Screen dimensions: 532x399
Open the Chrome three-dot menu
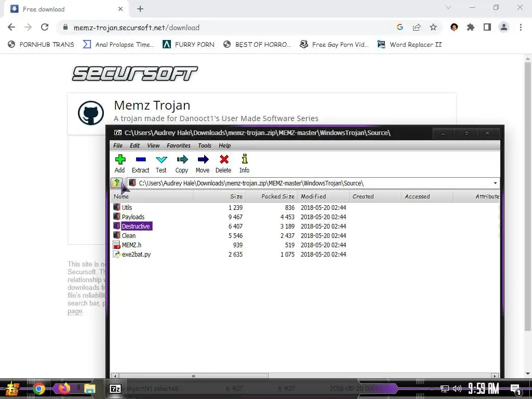[521, 27]
